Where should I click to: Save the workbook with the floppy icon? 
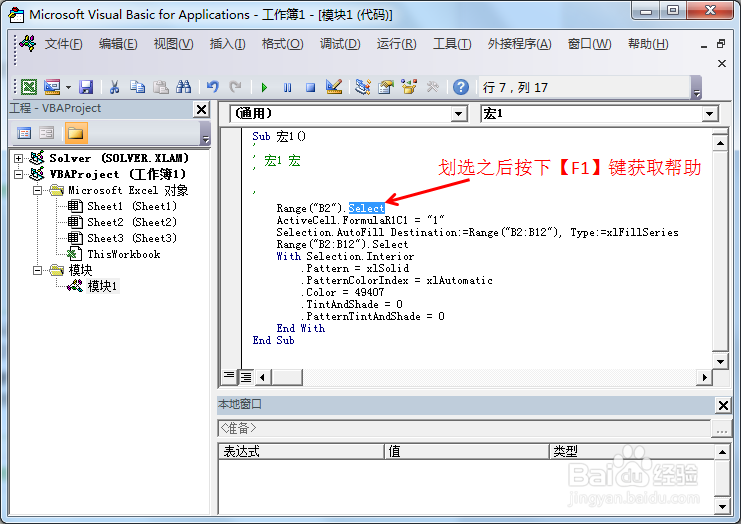tap(86, 87)
